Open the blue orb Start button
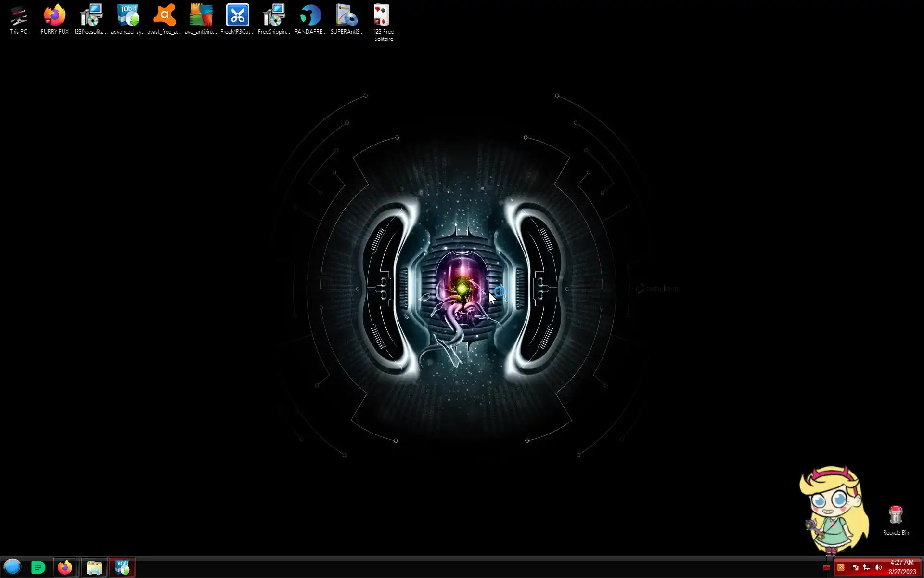The height and width of the screenshot is (578, 924). (13, 567)
